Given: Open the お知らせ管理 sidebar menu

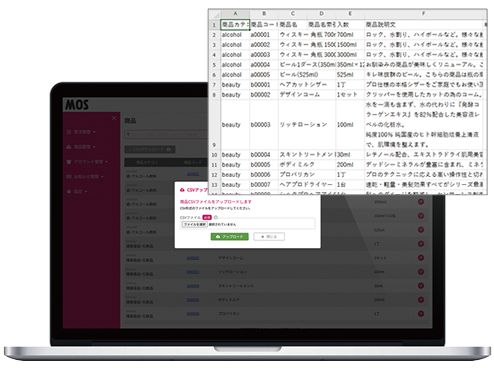Looking at the screenshot, I should (85, 176).
